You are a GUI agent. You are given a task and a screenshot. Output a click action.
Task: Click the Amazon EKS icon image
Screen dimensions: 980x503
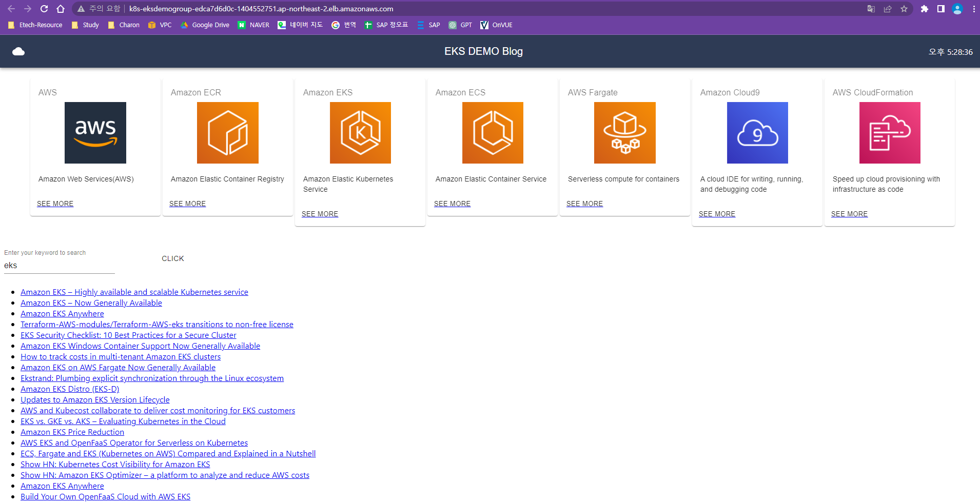pos(360,133)
